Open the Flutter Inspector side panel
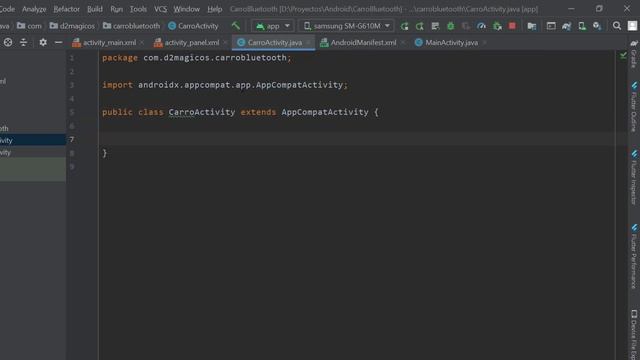640x360 pixels. [x=634, y=177]
